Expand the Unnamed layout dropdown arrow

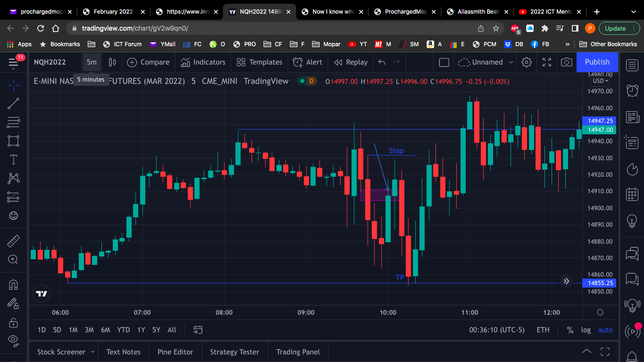coord(511,62)
